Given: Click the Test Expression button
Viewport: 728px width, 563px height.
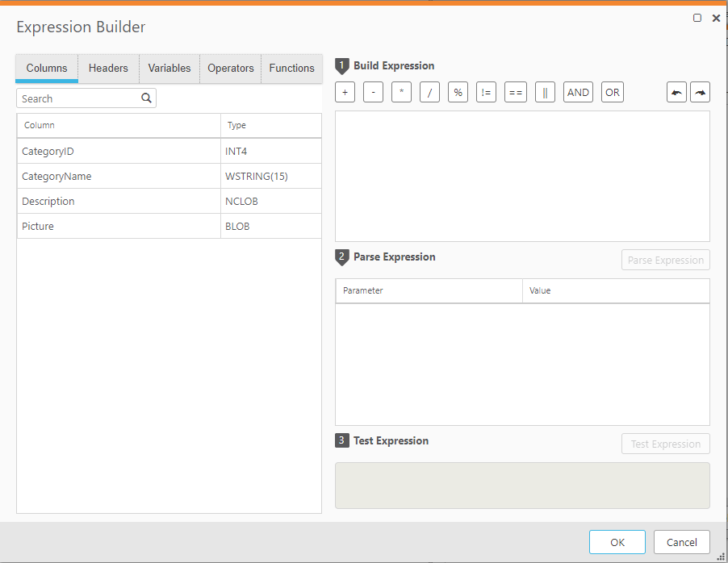Looking at the screenshot, I should (665, 444).
